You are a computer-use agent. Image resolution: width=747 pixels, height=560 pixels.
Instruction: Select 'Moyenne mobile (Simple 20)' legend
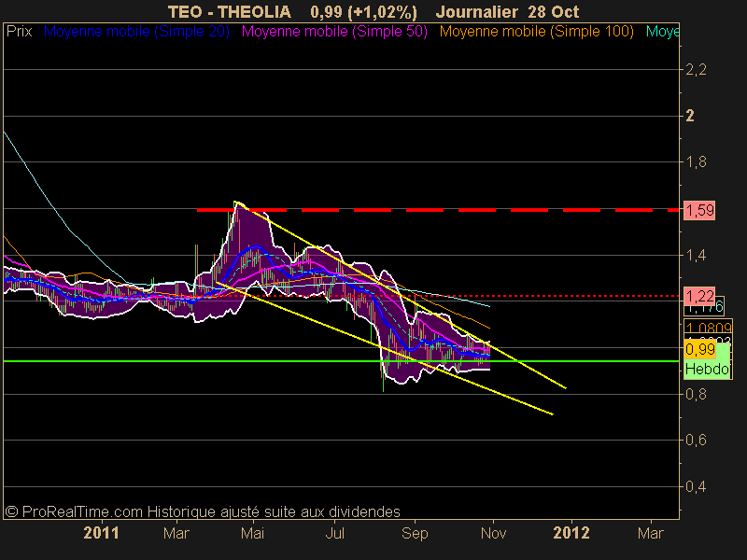click(x=136, y=32)
